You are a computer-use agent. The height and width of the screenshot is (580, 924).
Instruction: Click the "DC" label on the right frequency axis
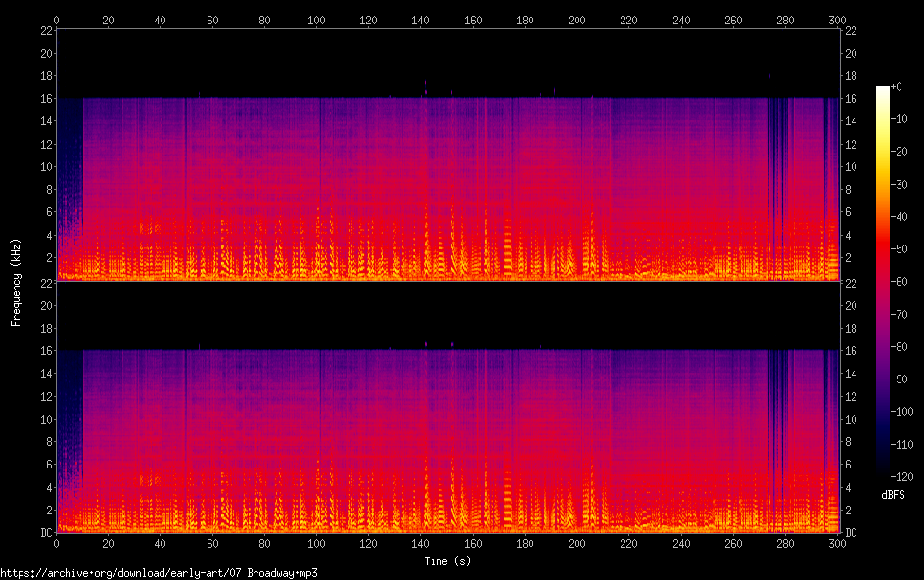click(x=851, y=533)
